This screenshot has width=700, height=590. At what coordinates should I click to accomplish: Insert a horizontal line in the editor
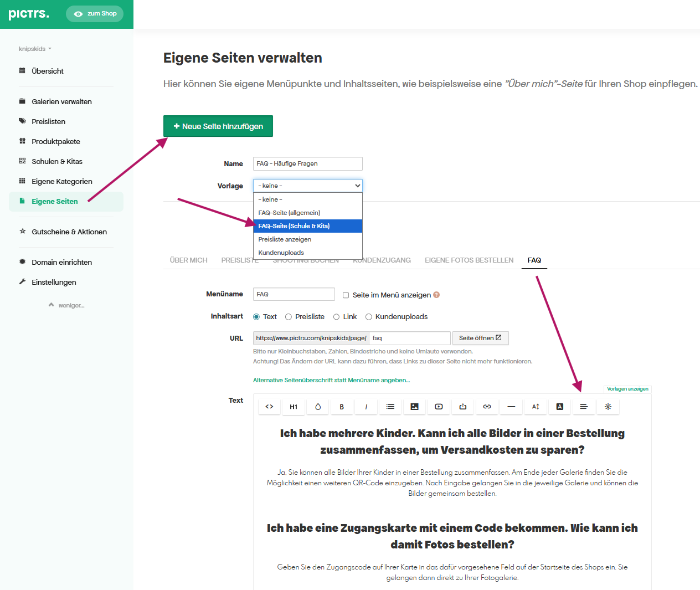pos(511,407)
